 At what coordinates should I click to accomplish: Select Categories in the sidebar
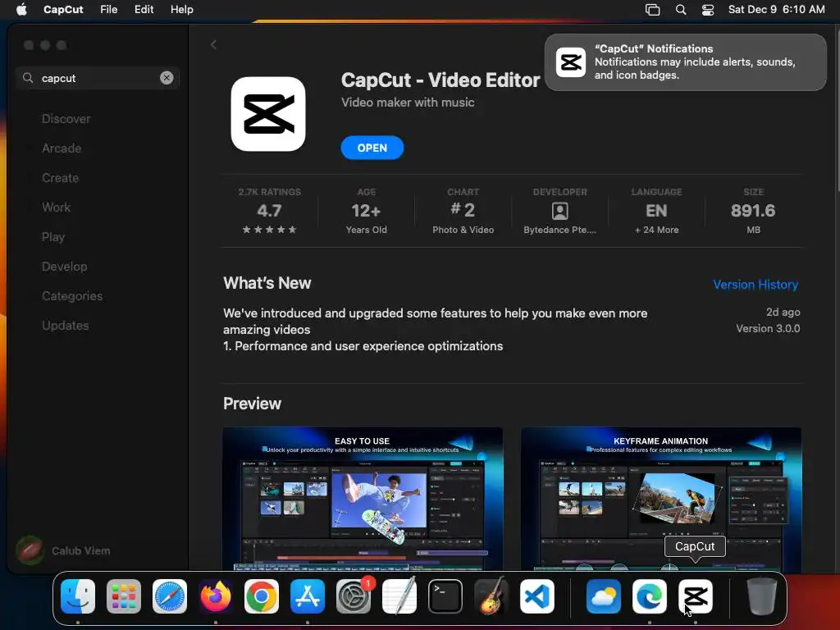72,295
